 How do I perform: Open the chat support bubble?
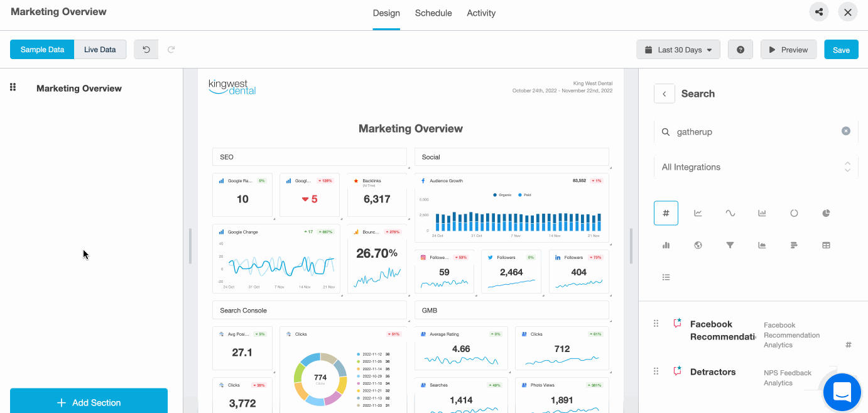842,391
